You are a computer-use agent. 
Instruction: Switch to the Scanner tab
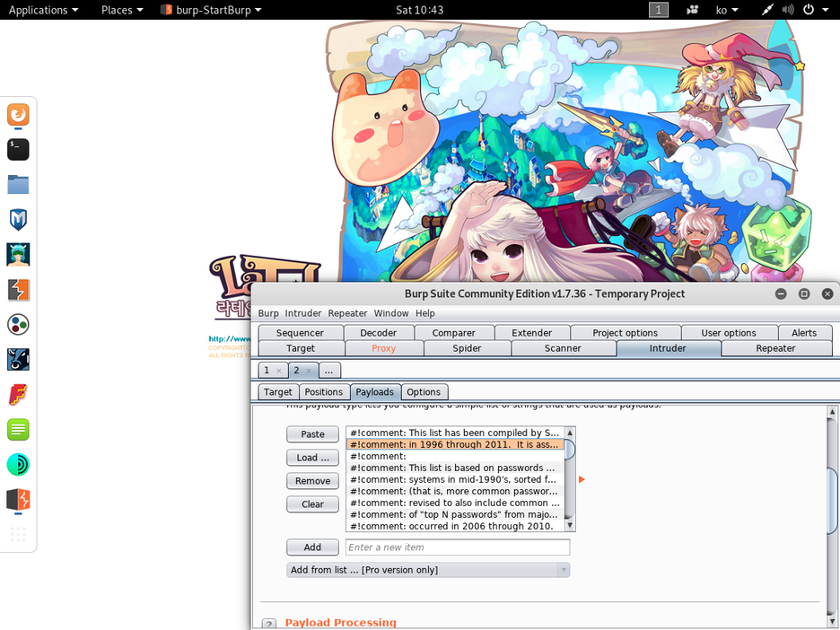tap(563, 348)
